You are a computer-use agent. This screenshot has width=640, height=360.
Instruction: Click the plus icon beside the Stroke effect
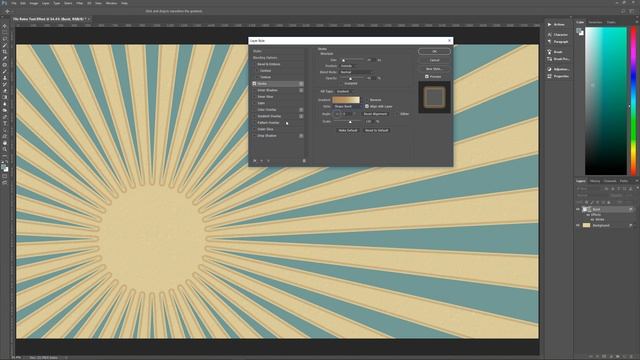[301, 84]
